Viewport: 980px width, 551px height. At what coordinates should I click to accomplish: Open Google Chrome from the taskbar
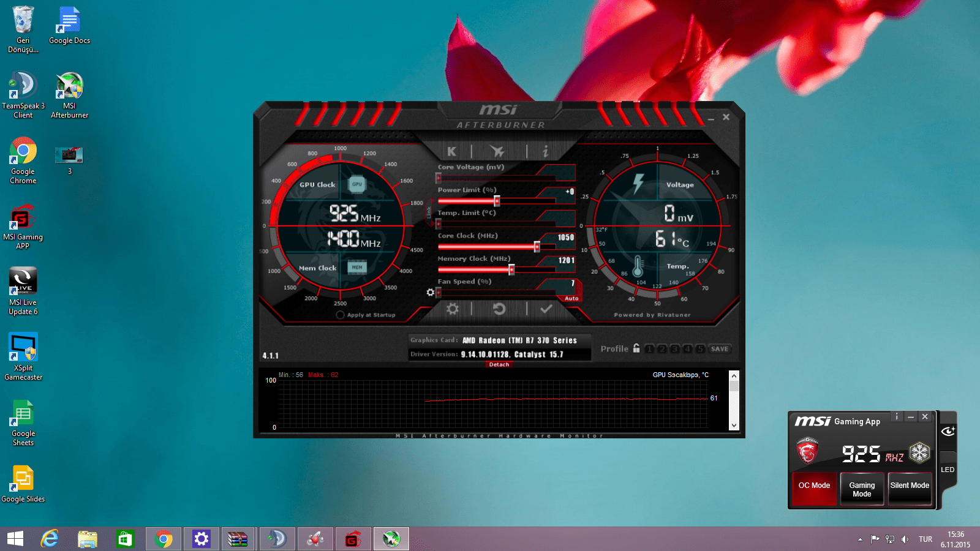point(164,539)
